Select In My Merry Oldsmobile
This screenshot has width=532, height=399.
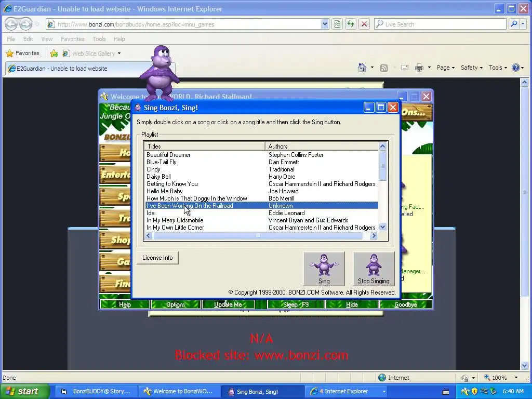click(261, 220)
